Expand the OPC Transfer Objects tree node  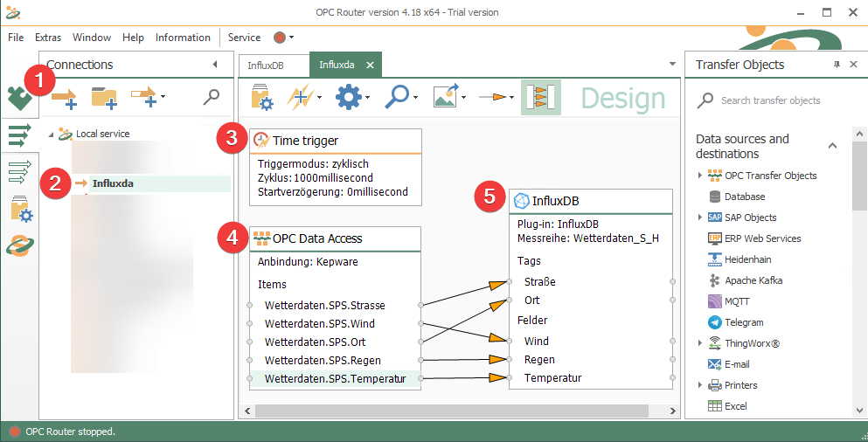(700, 176)
